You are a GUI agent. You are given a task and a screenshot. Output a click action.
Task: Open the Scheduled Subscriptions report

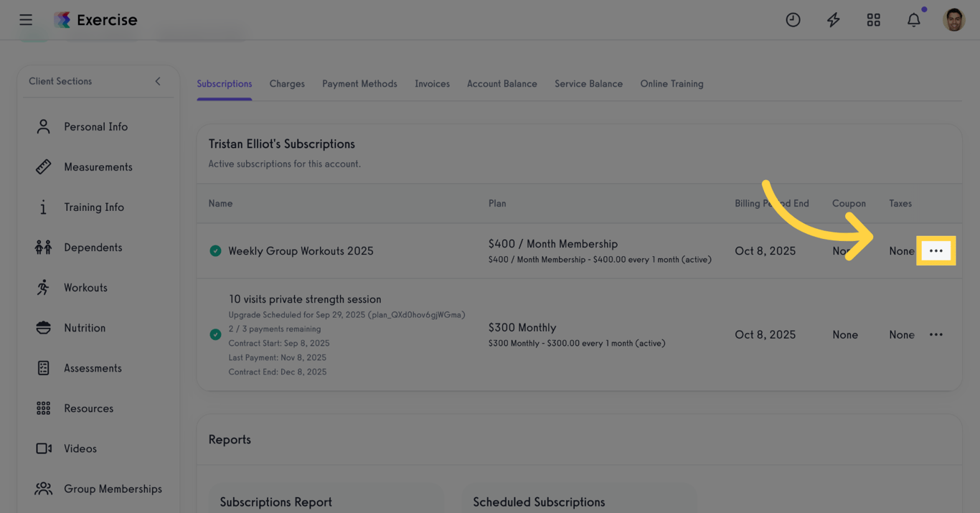point(539,502)
